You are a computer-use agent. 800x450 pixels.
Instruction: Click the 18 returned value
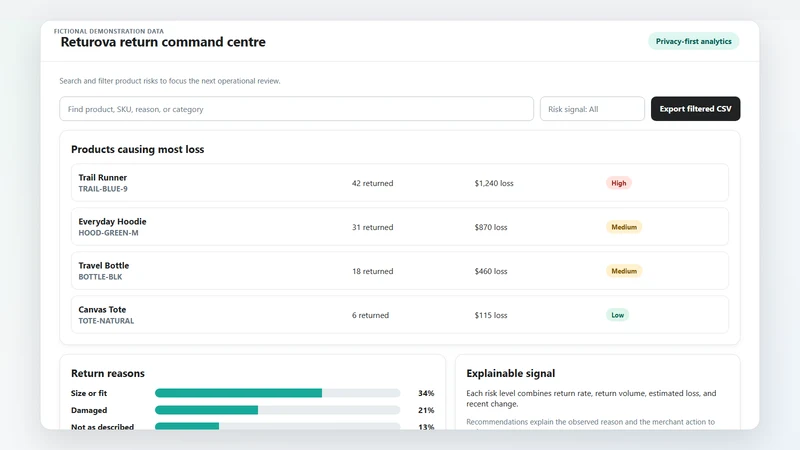pyautogui.click(x=372, y=271)
